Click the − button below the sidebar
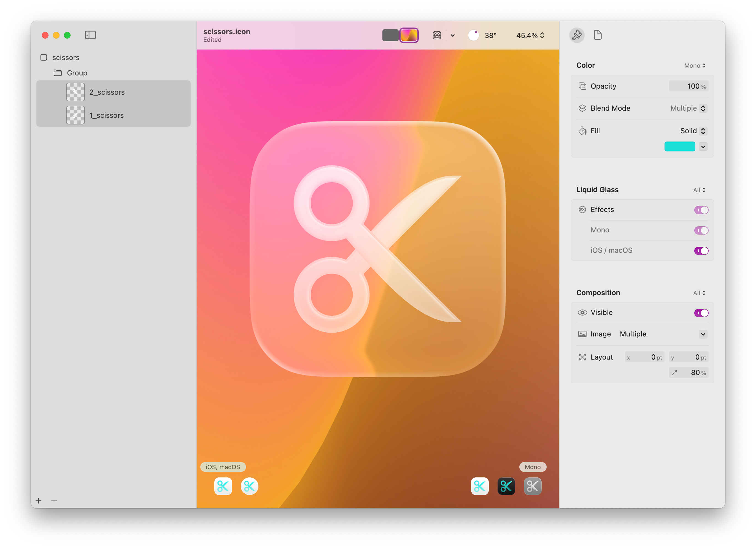This screenshot has width=756, height=549. [x=54, y=500]
